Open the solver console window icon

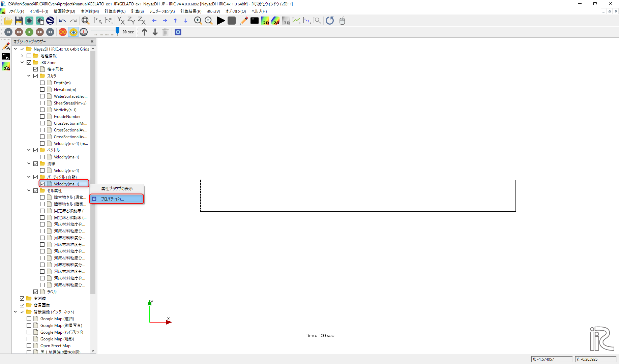255,21
